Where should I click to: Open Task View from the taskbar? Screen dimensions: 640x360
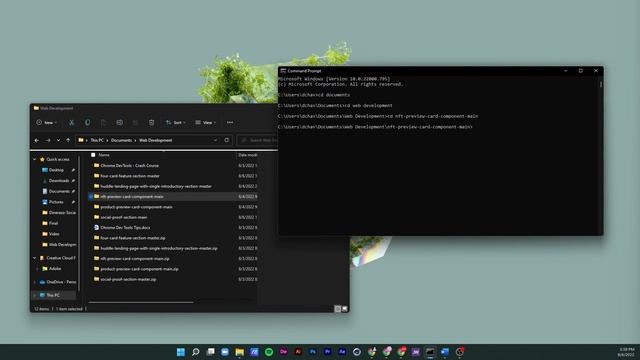(210, 352)
